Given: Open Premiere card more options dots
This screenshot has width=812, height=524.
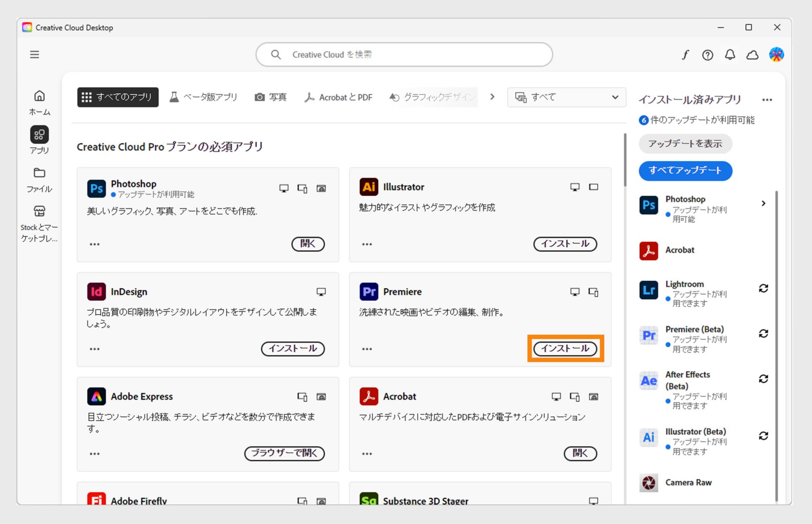Looking at the screenshot, I should tap(367, 349).
